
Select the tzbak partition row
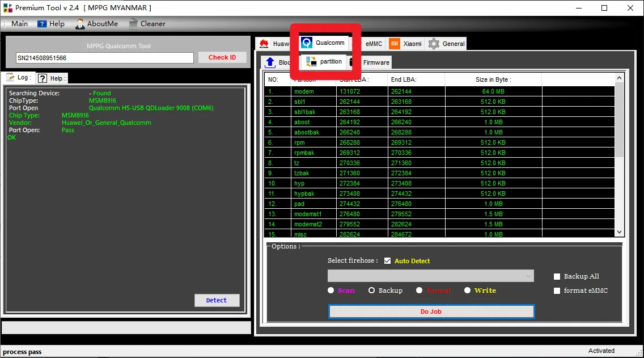(439, 173)
